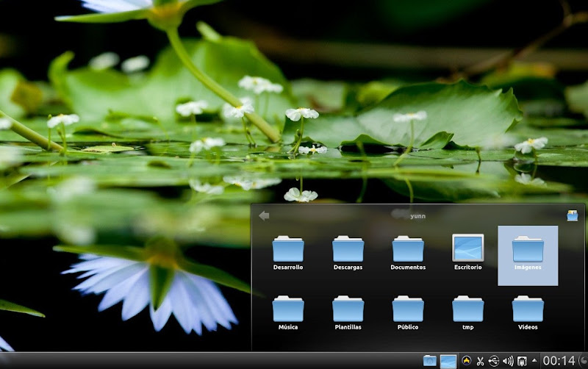Open the Público folder
The image size is (588, 369).
coord(408,309)
